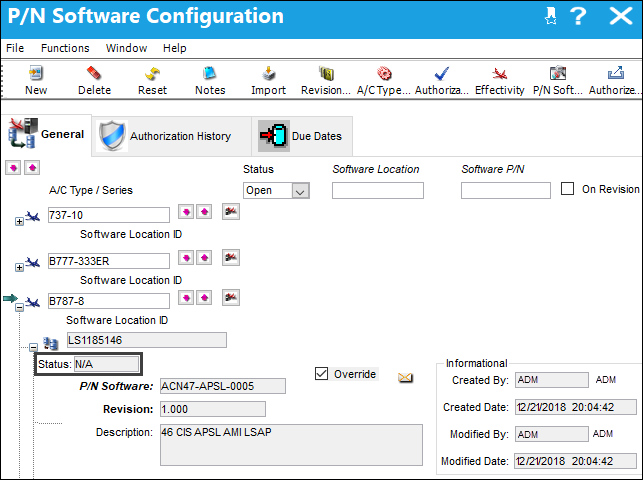
Task: Click the remove aircraft icon beside 737-10
Action: 231,211
